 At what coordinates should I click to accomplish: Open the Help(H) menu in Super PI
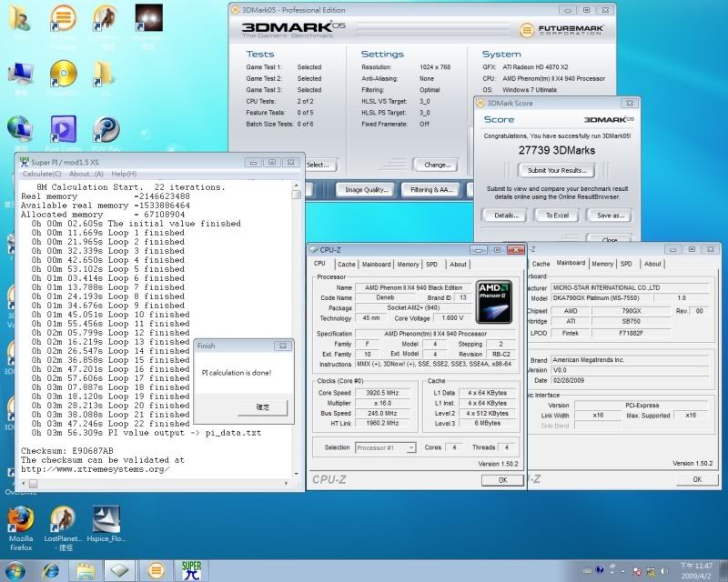(x=124, y=174)
